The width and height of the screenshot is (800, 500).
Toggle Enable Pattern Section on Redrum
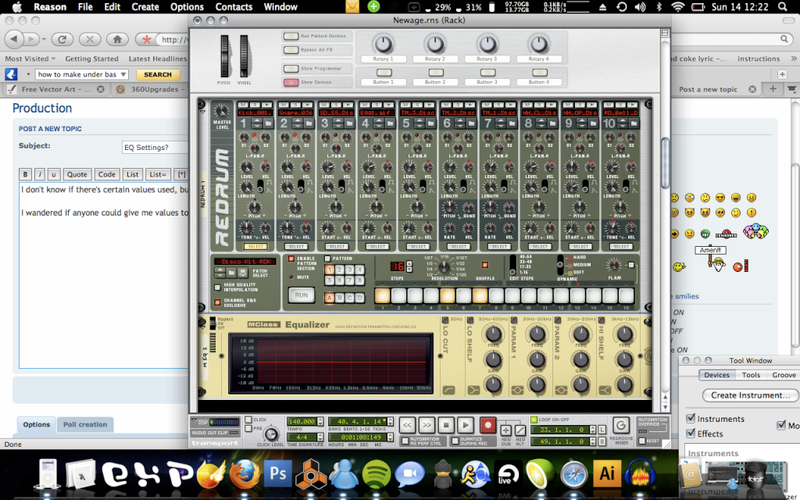point(291,259)
